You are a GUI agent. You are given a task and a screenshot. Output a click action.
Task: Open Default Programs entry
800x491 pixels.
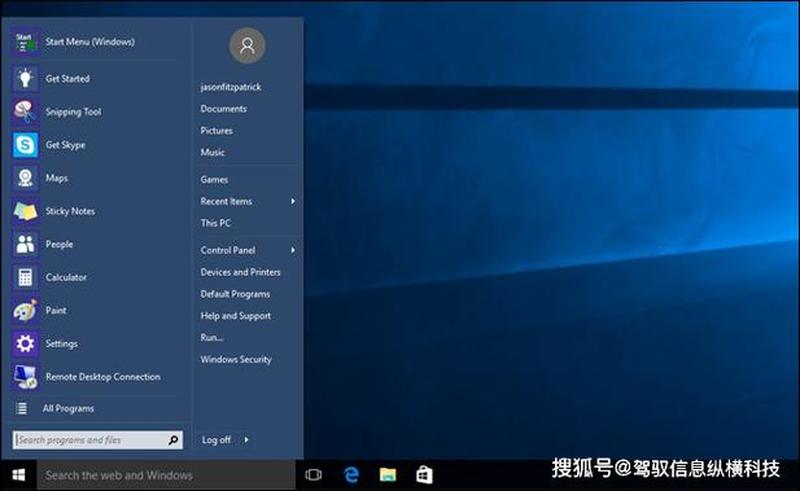pyautogui.click(x=235, y=294)
